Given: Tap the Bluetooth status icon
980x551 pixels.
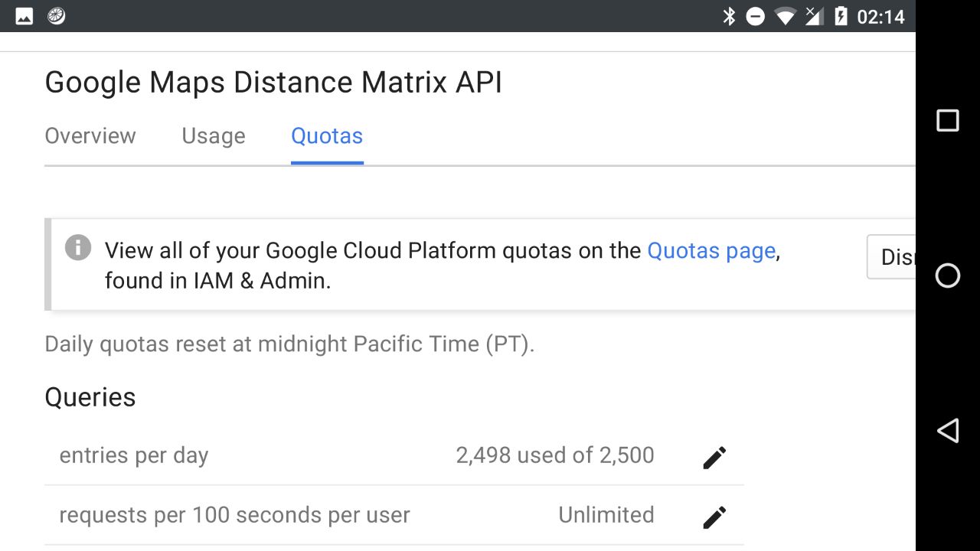Looking at the screenshot, I should click(729, 16).
